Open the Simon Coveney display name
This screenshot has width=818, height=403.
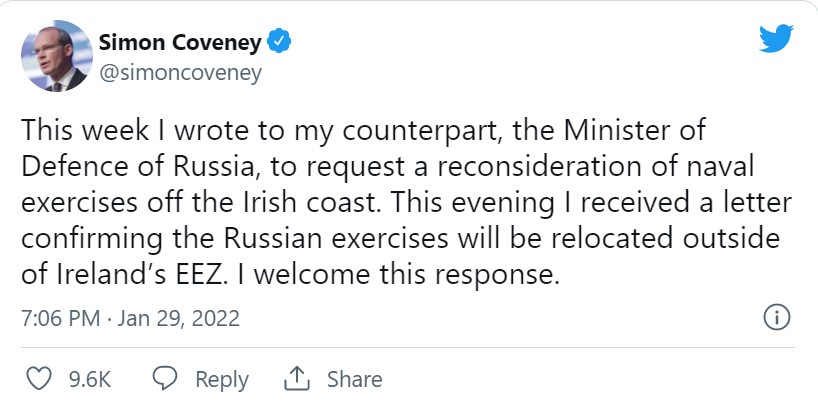(180, 42)
